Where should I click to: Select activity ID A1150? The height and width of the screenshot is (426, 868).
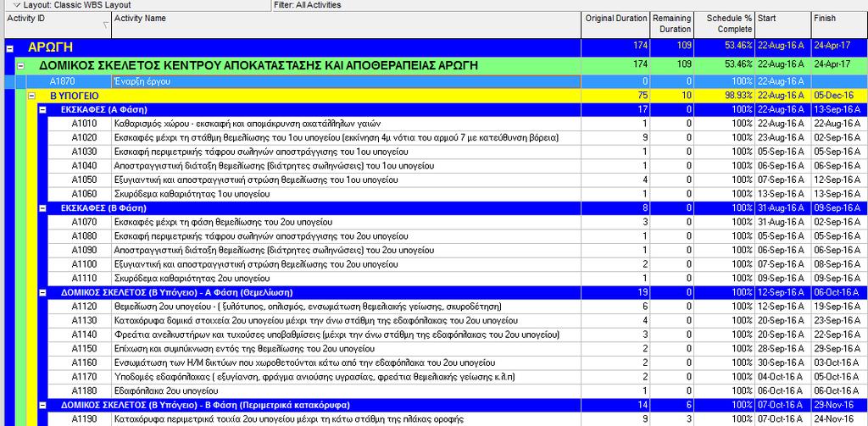click(x=84, y=349)
